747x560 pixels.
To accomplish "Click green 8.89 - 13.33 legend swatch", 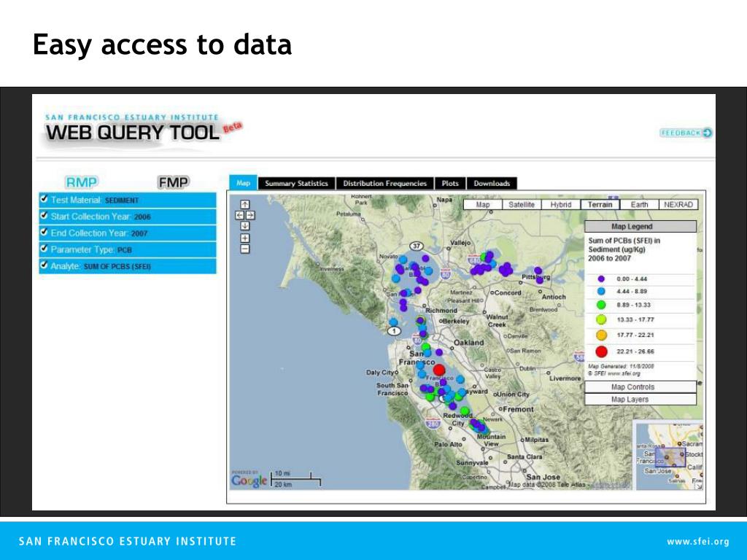I will pyautogui.click(x=601, y=305).
